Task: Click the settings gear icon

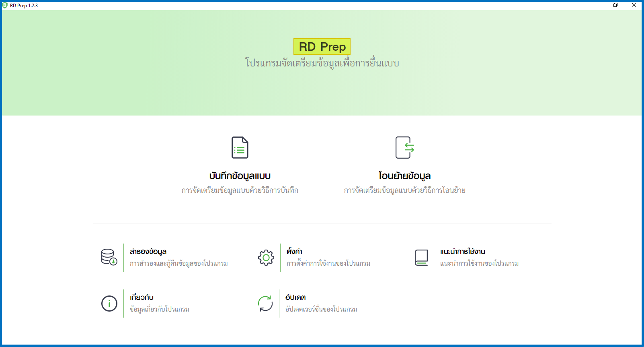Action: [x=266, y=257]
